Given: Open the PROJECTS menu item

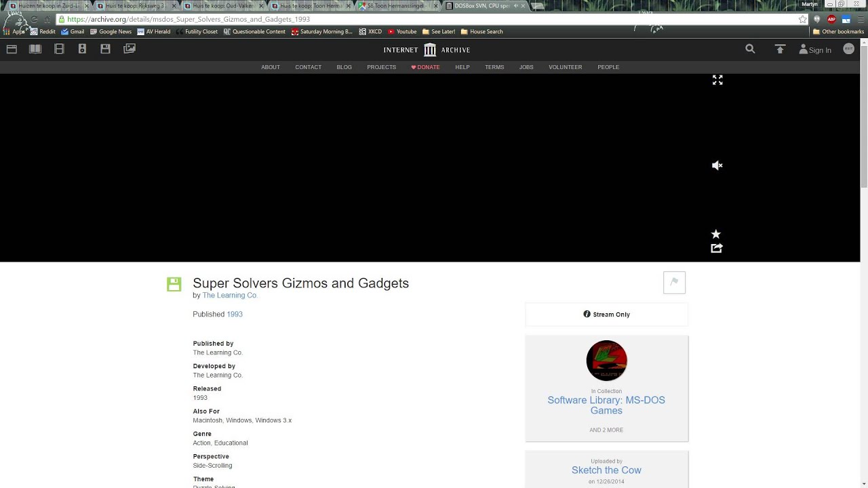Looking at the screenshot, I should [x=382, y=67].
